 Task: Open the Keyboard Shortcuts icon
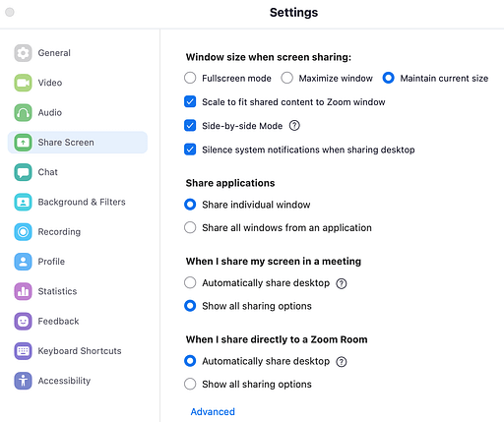coord(23,351)
